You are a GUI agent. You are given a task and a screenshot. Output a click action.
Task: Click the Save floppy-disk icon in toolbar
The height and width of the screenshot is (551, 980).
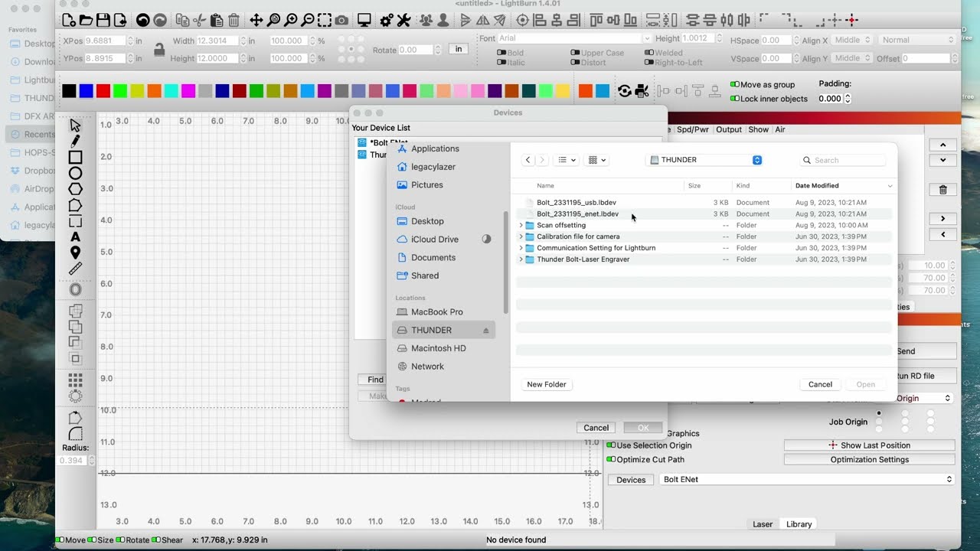tap(103, 20)
